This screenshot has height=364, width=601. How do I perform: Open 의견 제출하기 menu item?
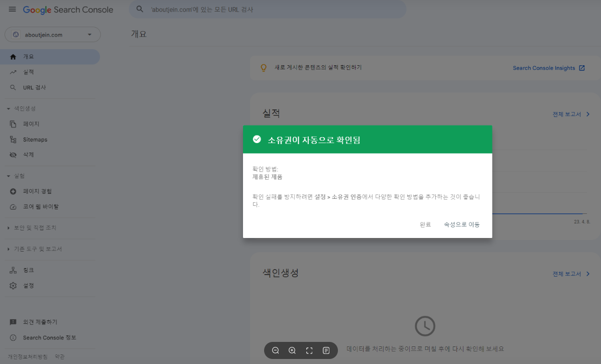50,322
